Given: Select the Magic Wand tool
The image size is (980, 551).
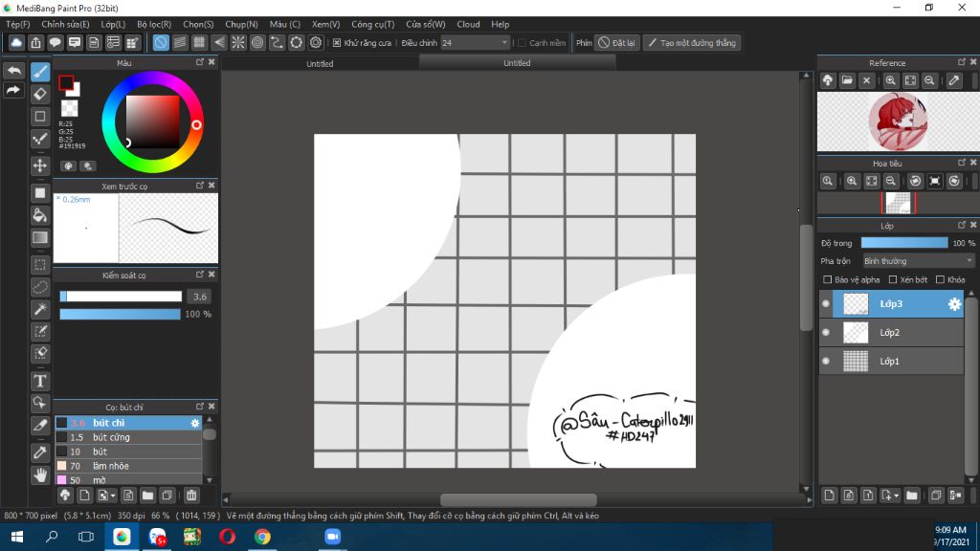Looking at the screenshot, I should 40,309.
